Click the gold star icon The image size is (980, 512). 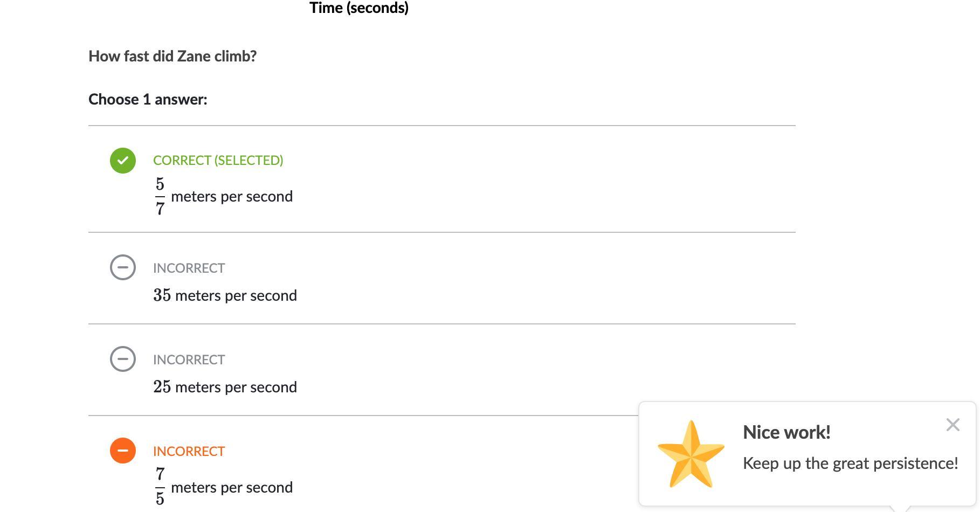[x=691, y=454]
